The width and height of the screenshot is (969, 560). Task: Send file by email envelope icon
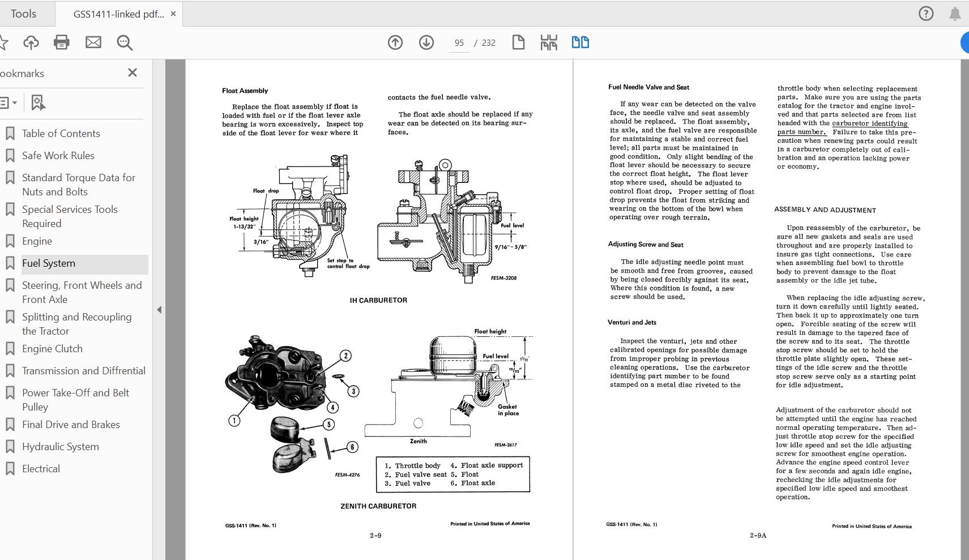tap(93, 42)
